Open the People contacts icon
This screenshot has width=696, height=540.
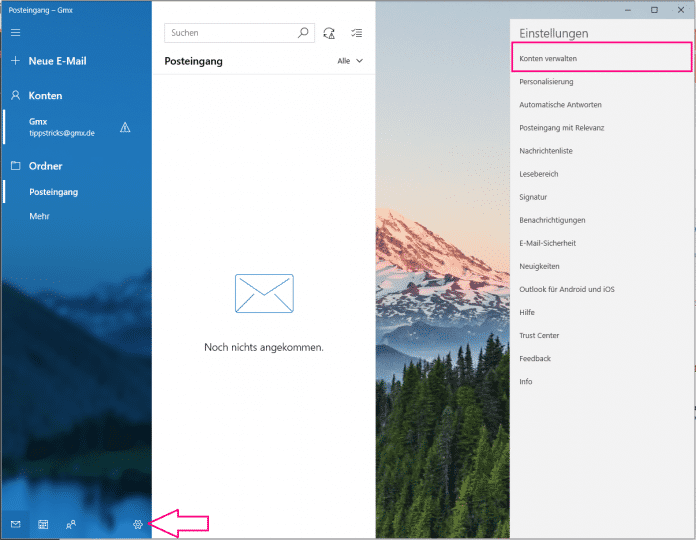point(71,524)
